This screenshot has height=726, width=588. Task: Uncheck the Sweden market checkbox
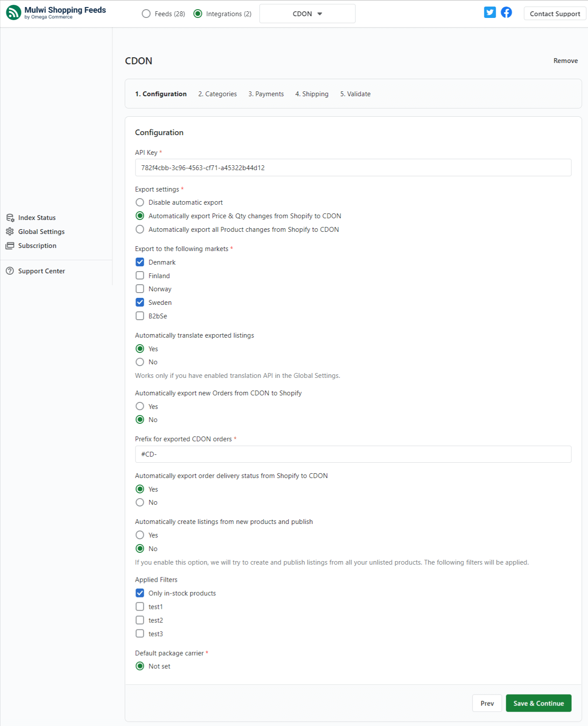click(x=140, y=303)
